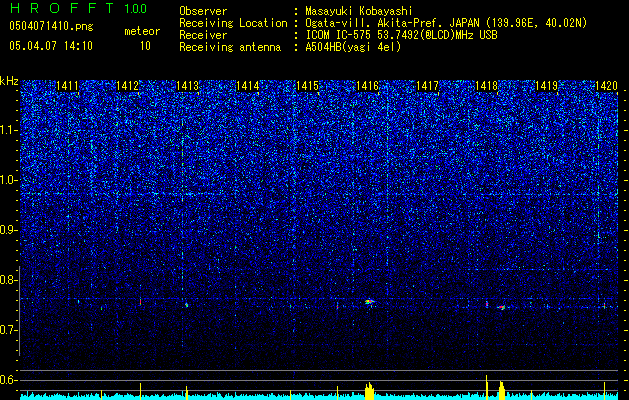The image size is (629, 400).
Task: Select the file name 0504071410.png
Action: point(51,27)
